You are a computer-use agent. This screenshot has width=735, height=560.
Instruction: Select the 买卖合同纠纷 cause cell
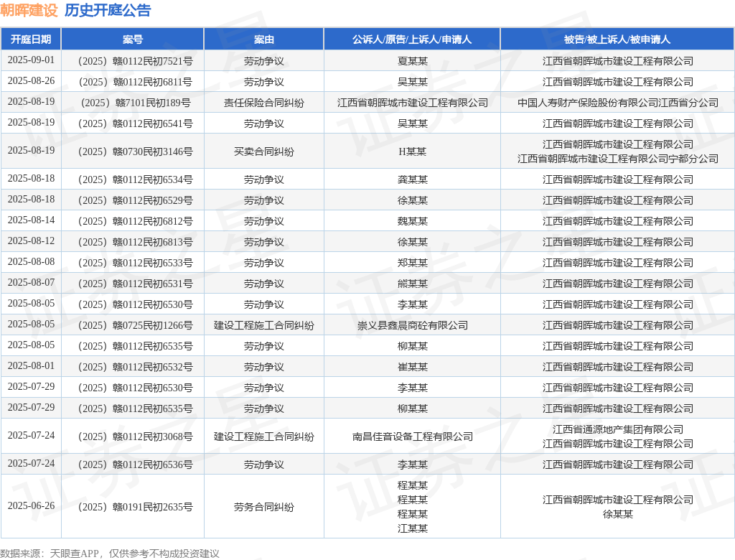pyautogui.click(x=264, y=151)
